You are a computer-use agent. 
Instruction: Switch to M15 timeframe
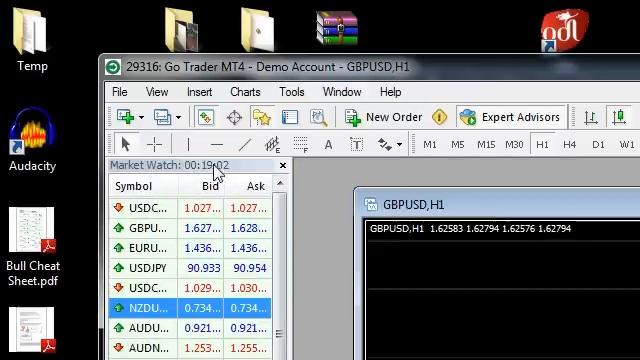tap(486, 144)
